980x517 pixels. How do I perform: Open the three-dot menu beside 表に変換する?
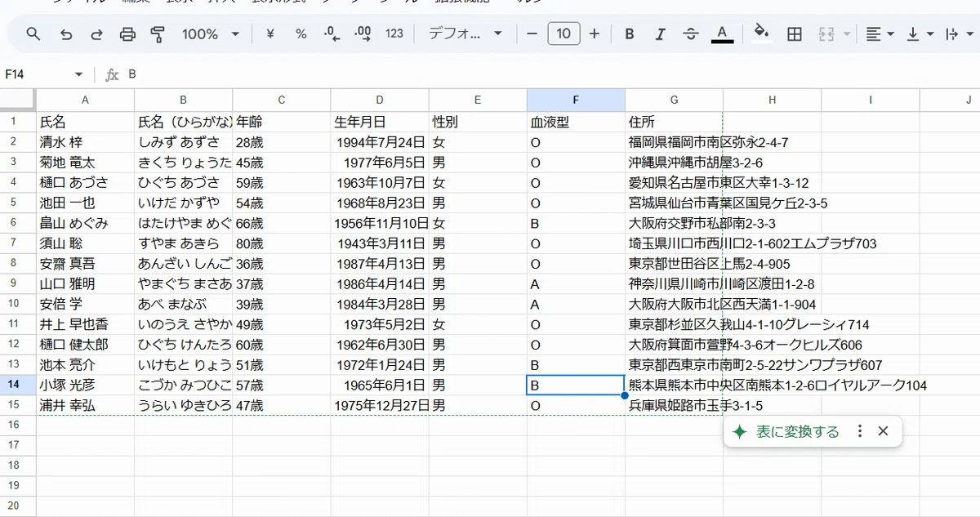pyautogui.click(x=859, y=431)
